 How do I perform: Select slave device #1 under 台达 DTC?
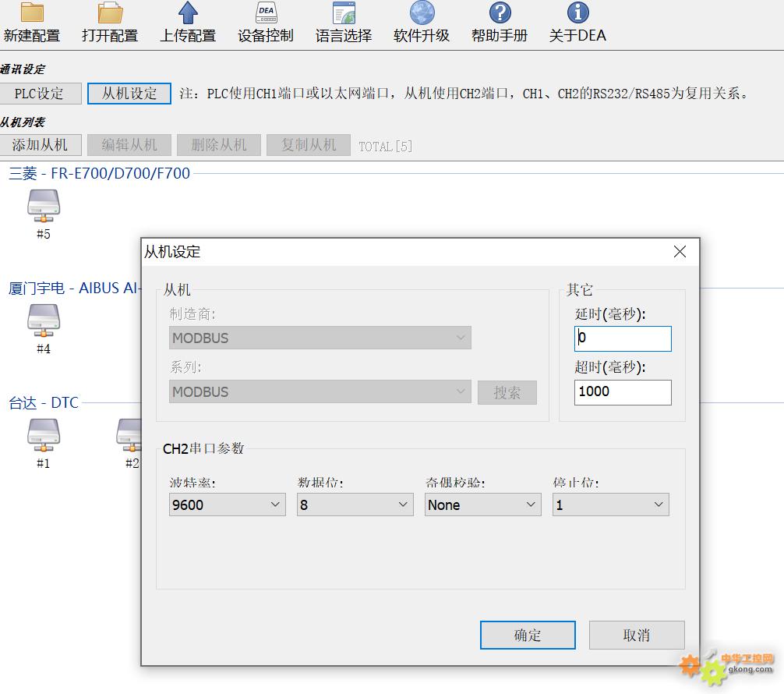click(43, 435)
